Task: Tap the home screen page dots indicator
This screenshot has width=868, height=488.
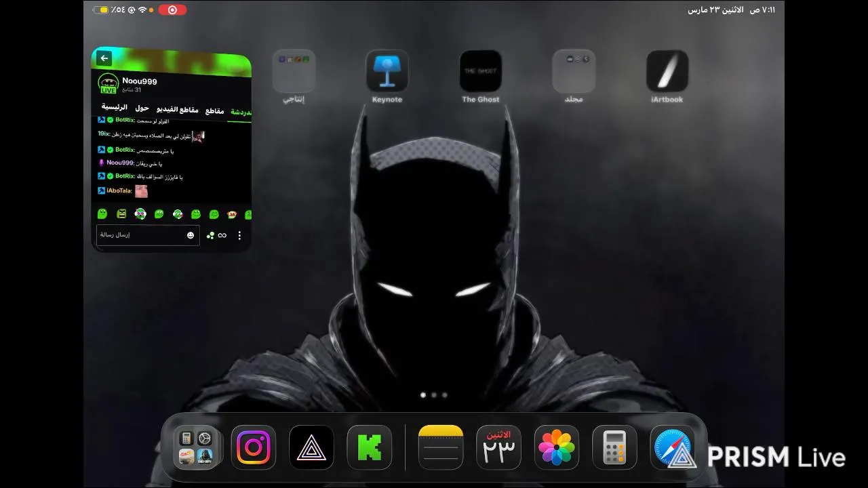Action: tap(434, 394)
